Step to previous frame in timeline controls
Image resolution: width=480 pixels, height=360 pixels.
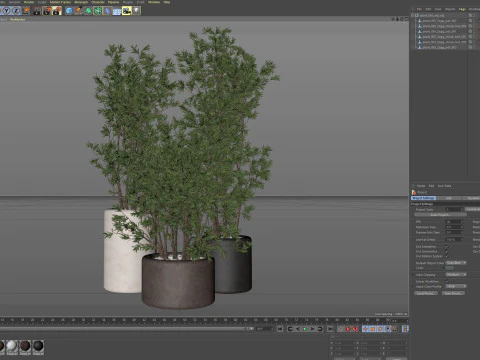coord(297,329)
